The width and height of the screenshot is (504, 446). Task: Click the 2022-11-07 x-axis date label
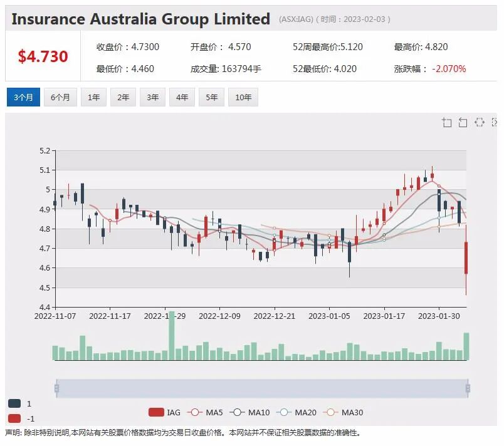click(x=55, y=316)
